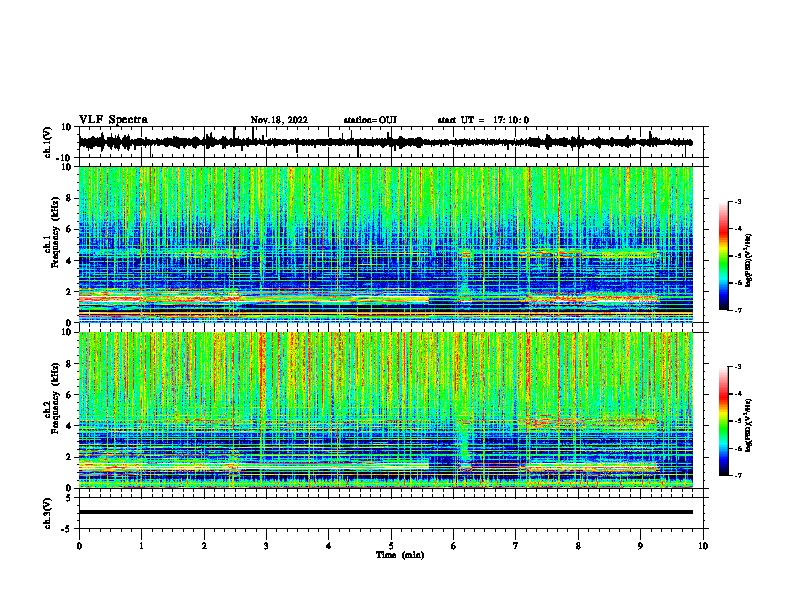Click the ch.1 spectrogram color bar
Viewport: 792px width, 612px height.
[724, 256]
